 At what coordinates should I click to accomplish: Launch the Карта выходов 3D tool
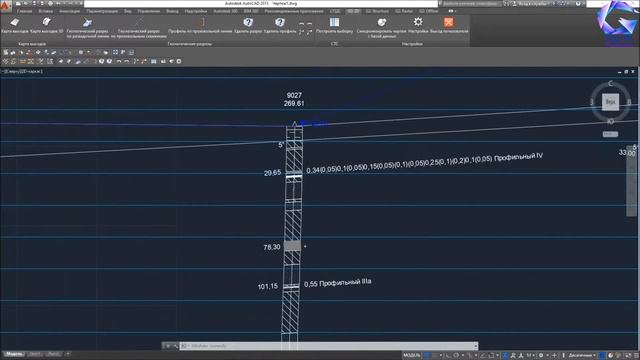click(47, 25)
